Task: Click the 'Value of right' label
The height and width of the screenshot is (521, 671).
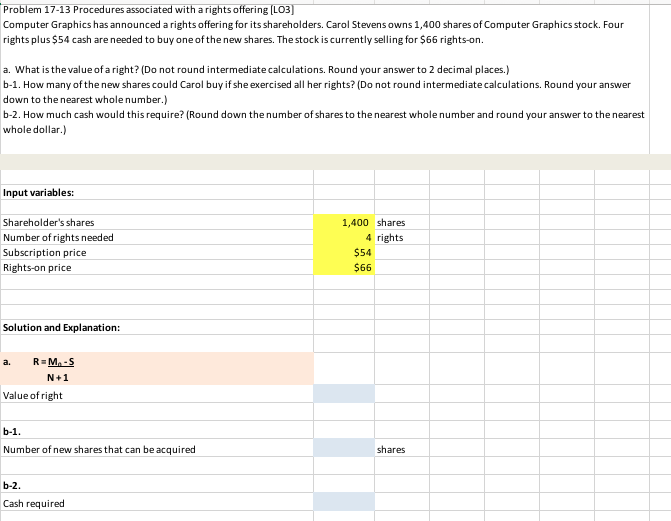Action: tap(33, 396)
